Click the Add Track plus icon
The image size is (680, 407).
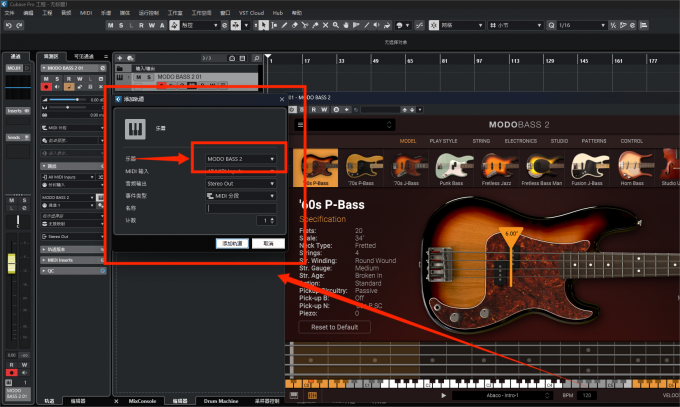[x=120, y=58]
